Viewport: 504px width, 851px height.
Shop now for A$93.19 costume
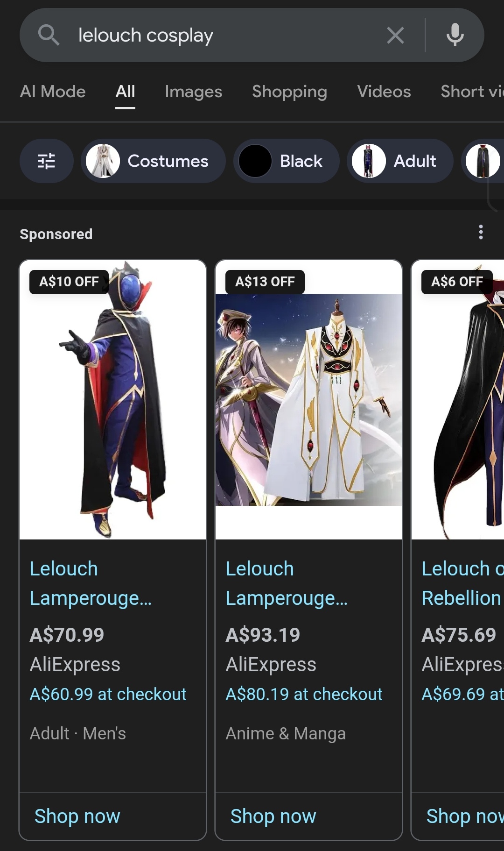[273, 816]
